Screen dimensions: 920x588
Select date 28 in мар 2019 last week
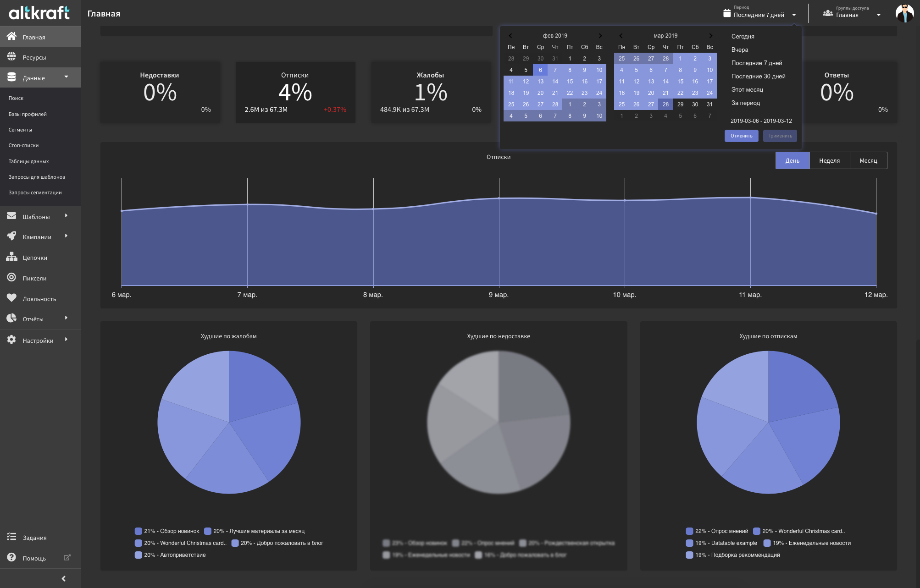(x=665, y=104)
